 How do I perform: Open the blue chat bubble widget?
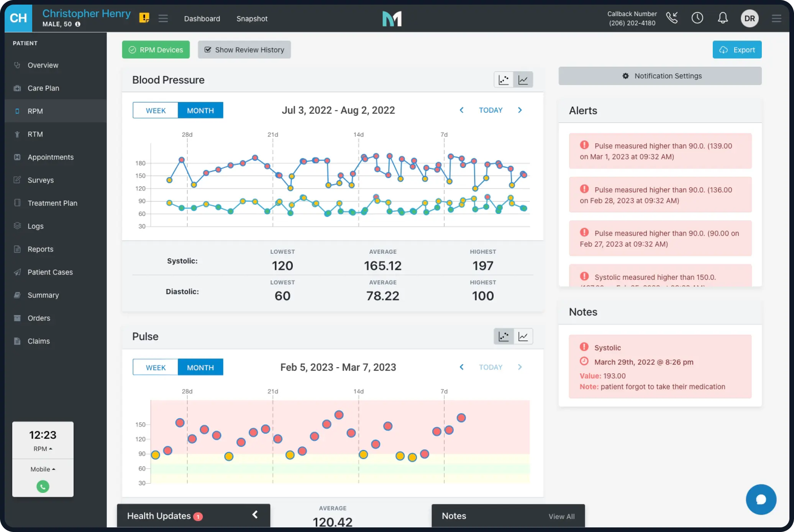[x=761, y=499]
